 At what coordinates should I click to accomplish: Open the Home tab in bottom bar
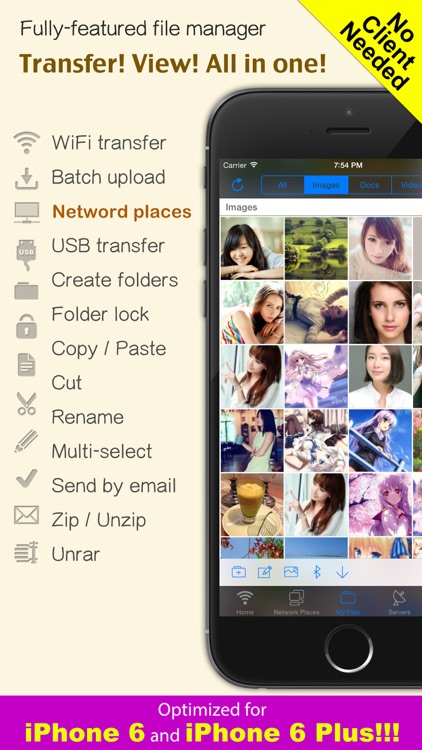point(245,602)
